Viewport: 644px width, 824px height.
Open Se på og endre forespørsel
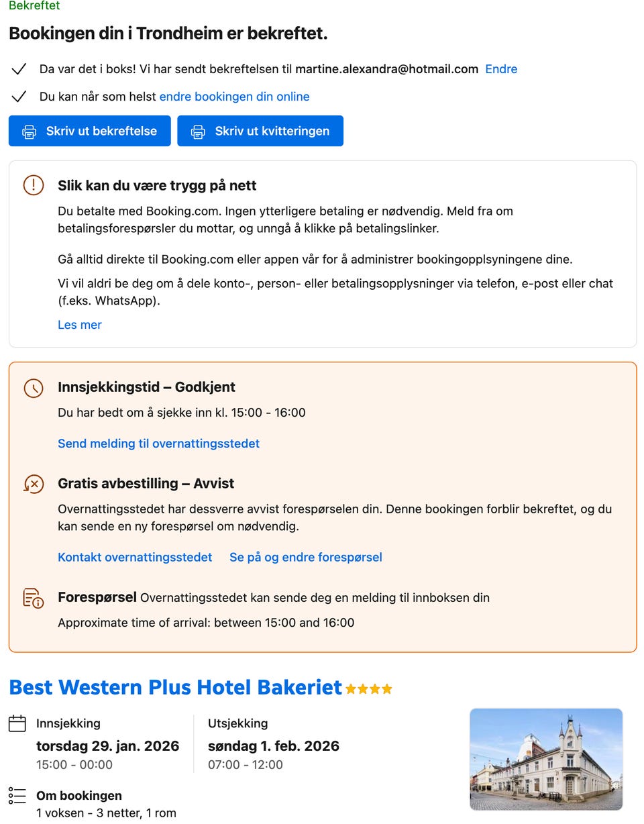pos(305,557)
